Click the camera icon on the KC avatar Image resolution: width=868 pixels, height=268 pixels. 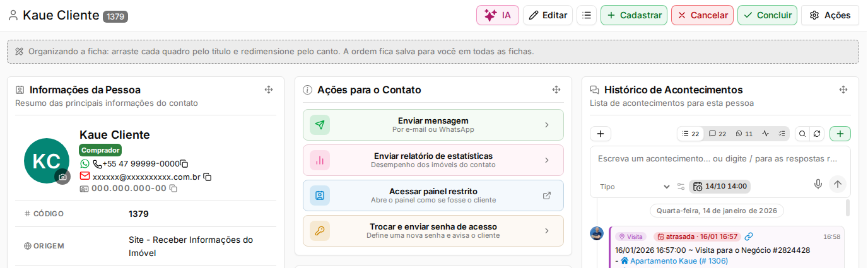[x=62, y=177]
